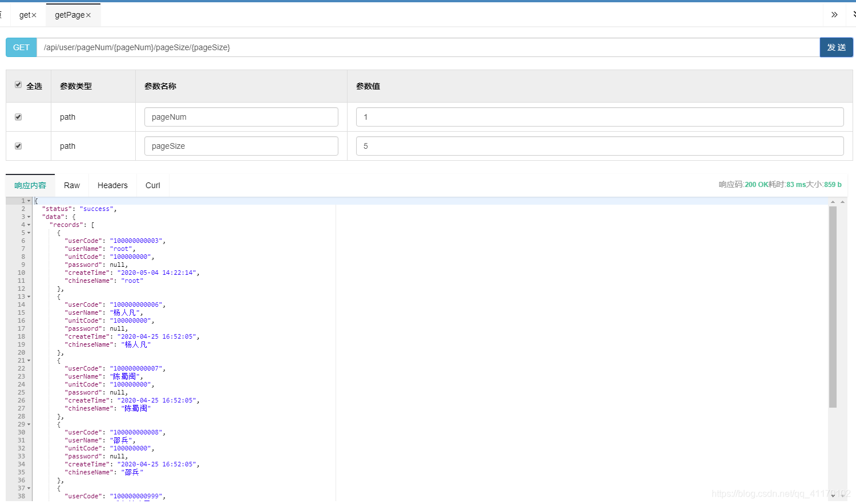Image resolution: width=856 pixels, height=504 pixels.
Task: Open the GET method button
Action: 21,47
